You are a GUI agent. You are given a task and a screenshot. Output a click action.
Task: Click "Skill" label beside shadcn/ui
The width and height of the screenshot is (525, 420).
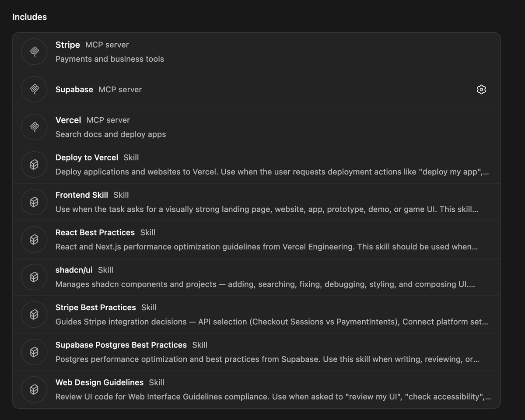pyautogui.click(x=105, y=270)
